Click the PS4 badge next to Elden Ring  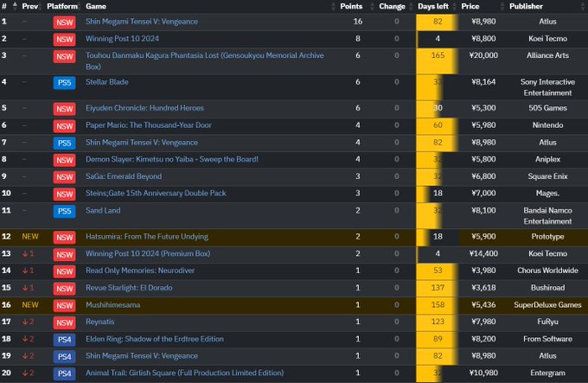pos(65,340)
